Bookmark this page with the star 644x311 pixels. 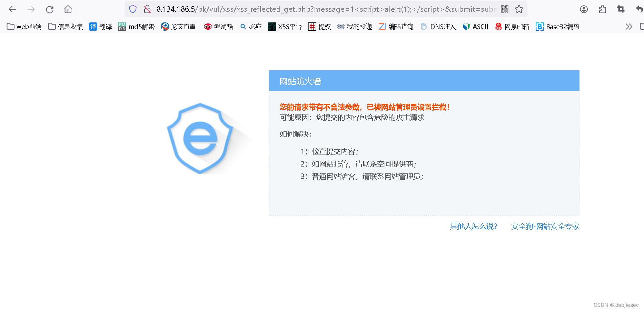pyautogui.click(x=519, y=9)
